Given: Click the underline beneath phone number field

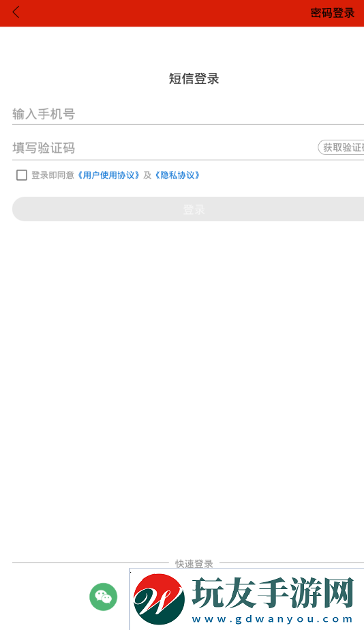Looking at the screenshot, I should tap(188, 124).
